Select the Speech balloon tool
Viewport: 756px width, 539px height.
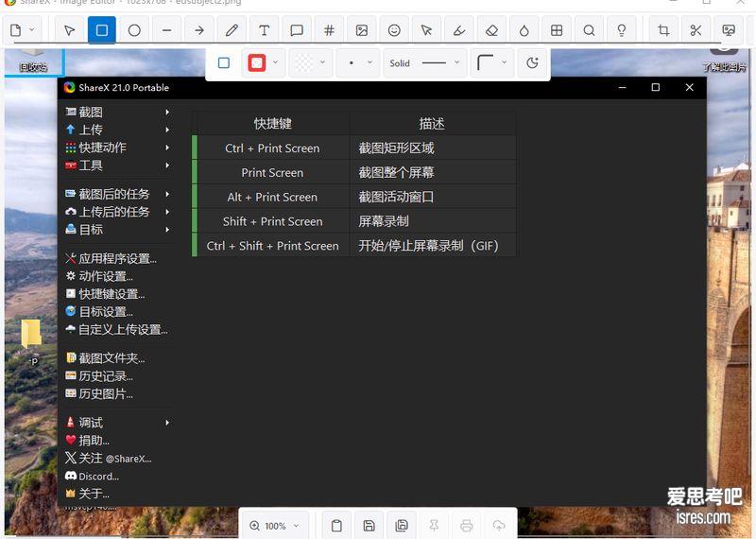pyautogui.click(x=297, y=30)
